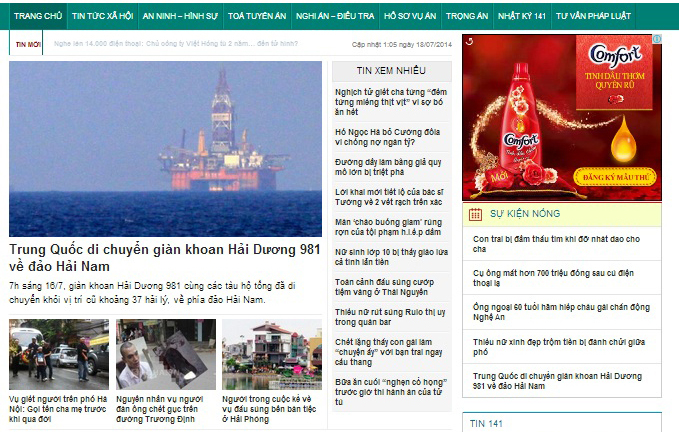Go to TIN TỨC XÃ HỘI section

click(x=103, y=16)
